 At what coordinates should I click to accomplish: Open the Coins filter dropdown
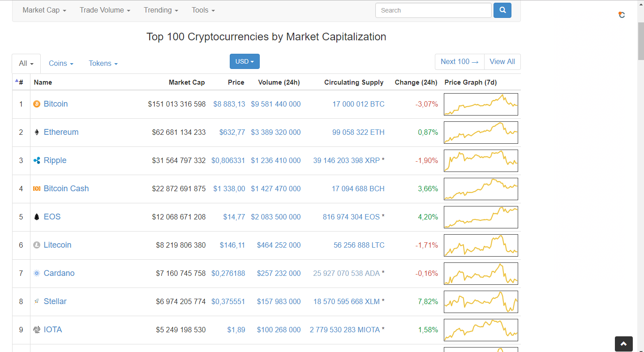click(61, 64)
